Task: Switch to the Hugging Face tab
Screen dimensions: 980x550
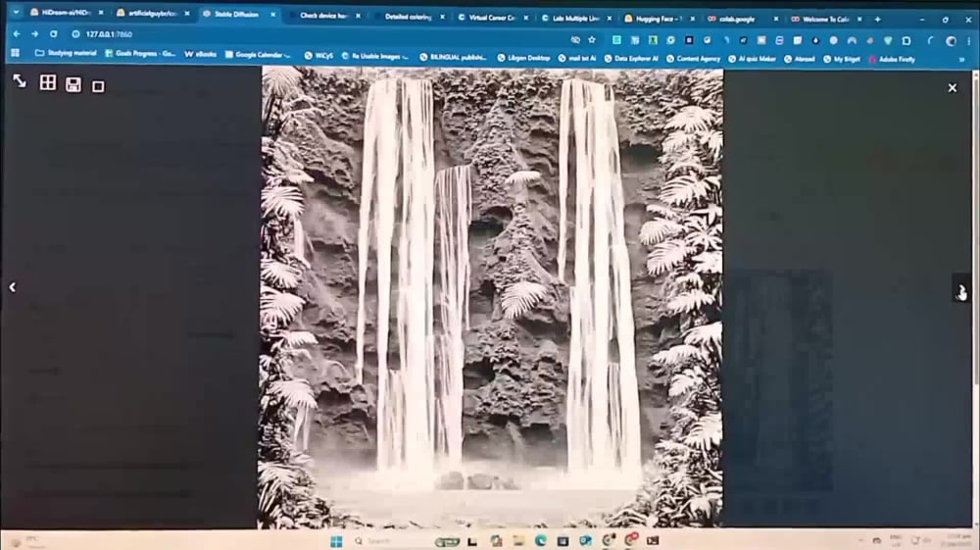Action: click(x=658, y=19)
